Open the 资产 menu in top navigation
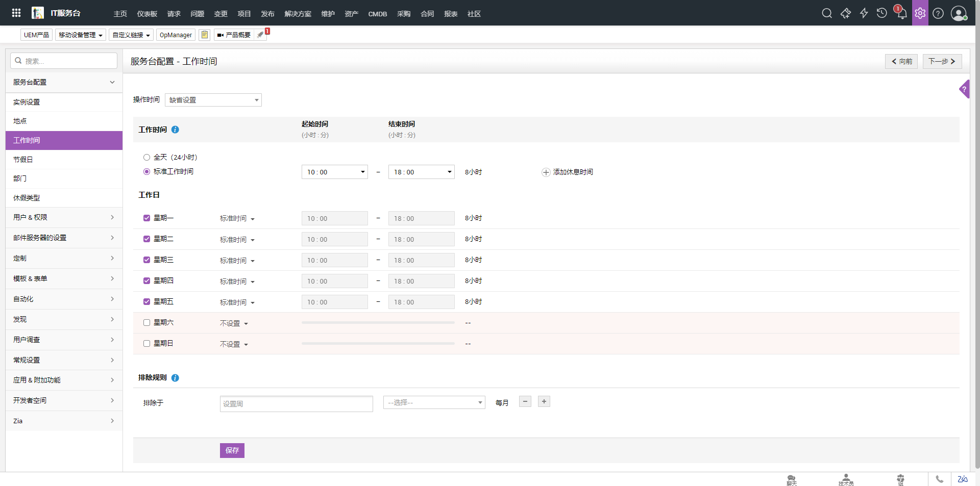The image size is (980, 486). point(351,14)
